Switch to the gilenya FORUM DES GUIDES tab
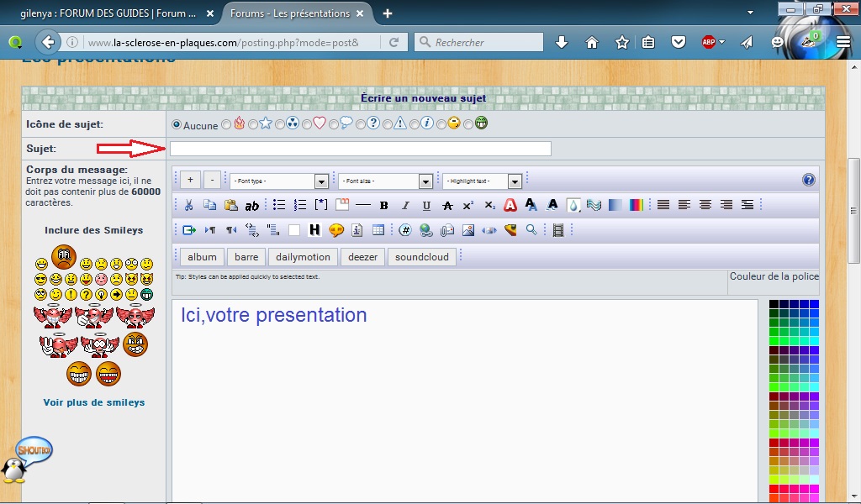Screen dimensions: 861x504 [x=112, y=13]
